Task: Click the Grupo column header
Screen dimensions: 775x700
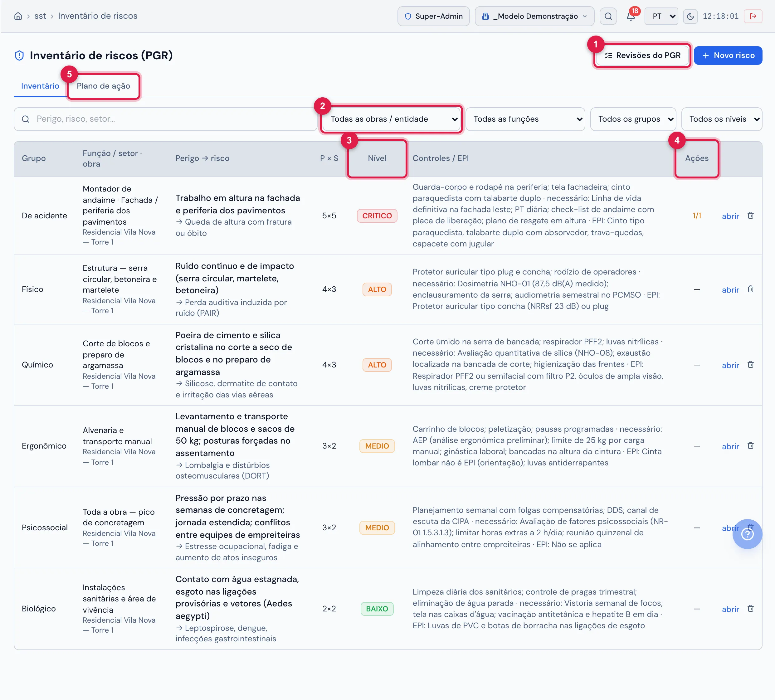Action: pyautogui.click(x=34, y=158)
